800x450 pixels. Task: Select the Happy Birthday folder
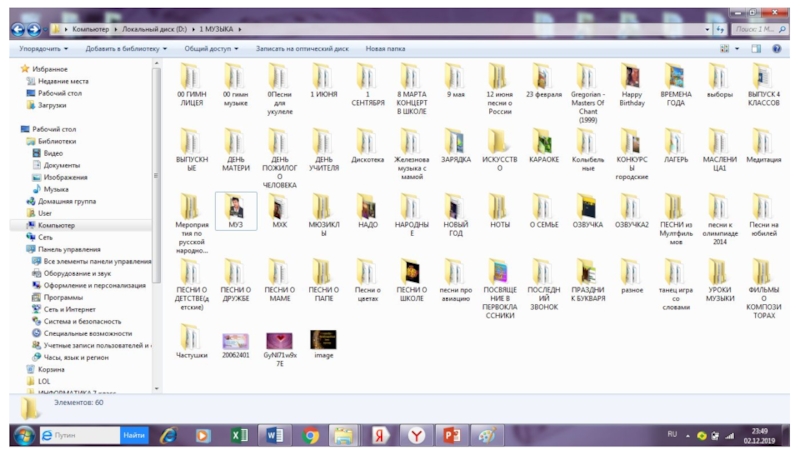632,85
